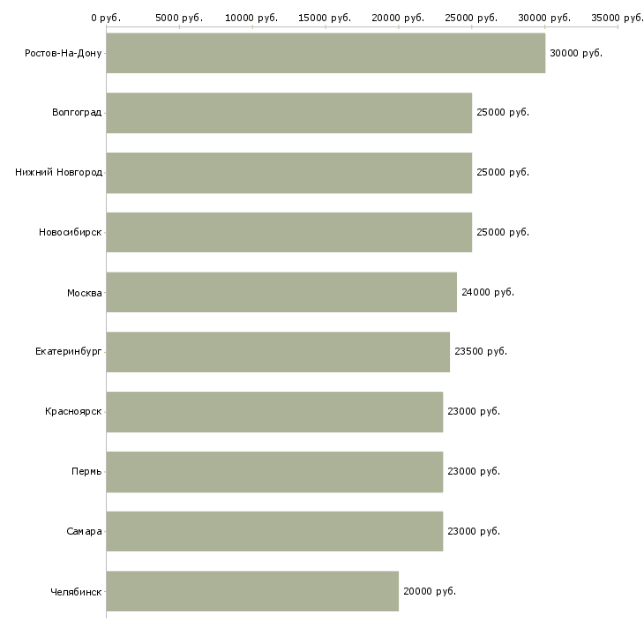Click the 24000 руб. value label
644x644 pixels.
pyautogui.click(x=488, y=293)
